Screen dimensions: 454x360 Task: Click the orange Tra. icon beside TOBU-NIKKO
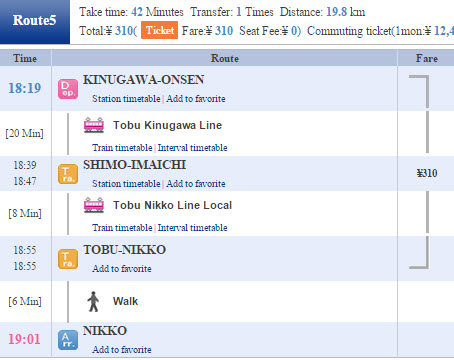click(68, 259)
